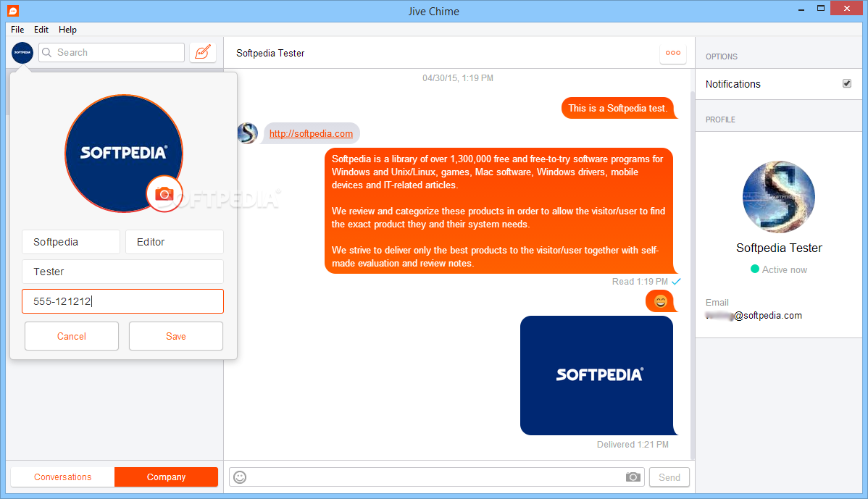Viewport: 868px width, 499px height.
Task: Click the Softpedia Tester name in profile panel
Action: 779,248
